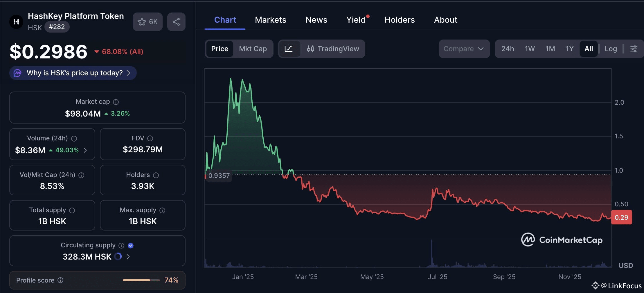The image size is (644, 293).
Task: Click the $8.36M volume value
Action: coord(30,150)
